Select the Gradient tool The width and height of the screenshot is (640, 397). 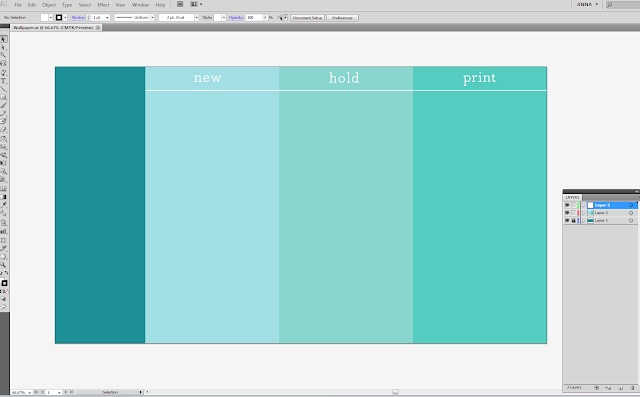click(x=3, y=197)
